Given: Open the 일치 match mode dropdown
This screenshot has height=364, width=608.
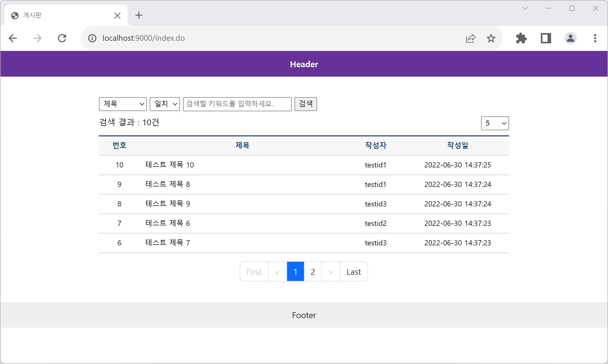Looking at the screenshot, I should (165, 104).
